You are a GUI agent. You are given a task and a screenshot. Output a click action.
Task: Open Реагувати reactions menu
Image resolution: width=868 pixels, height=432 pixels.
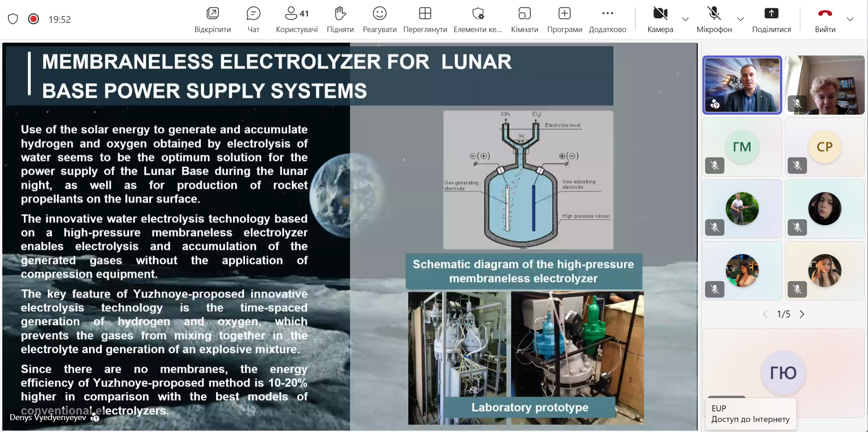[379, 19]
